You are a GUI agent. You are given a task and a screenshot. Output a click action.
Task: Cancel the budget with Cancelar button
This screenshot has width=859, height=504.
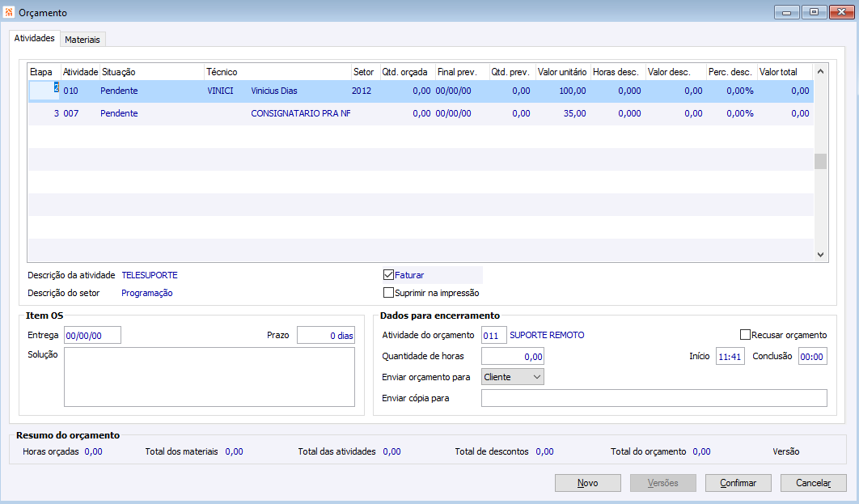813,483
